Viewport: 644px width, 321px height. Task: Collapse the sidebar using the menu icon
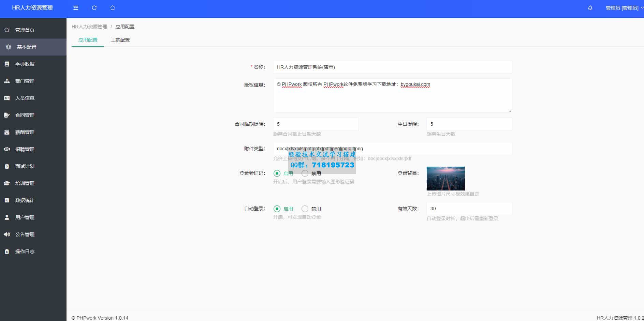pos(76,8)
